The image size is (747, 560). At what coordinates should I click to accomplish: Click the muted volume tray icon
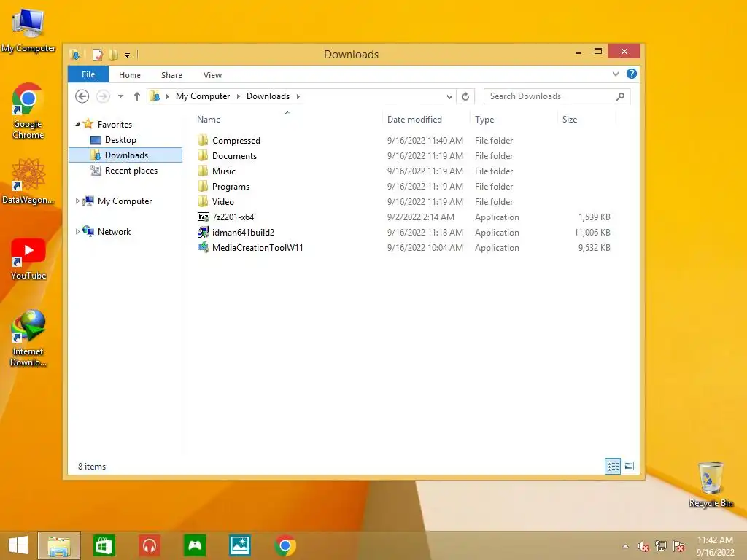coord(643,546)
